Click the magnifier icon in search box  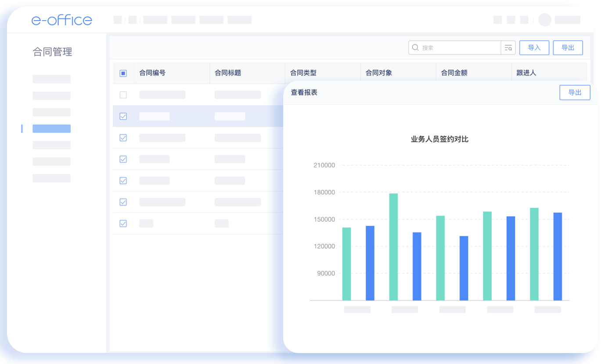click(x=415, y=48)
